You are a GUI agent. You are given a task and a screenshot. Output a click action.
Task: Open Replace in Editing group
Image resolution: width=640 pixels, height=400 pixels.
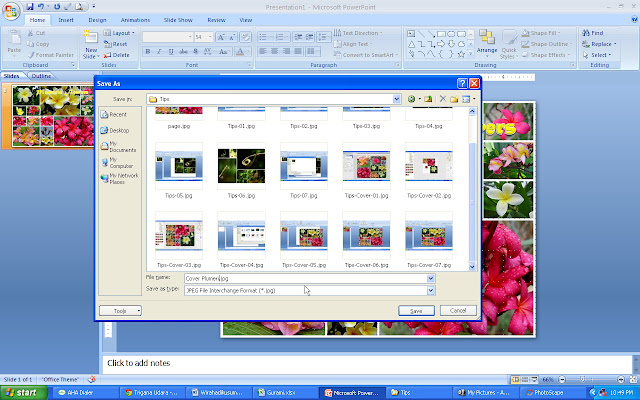tap(599, 44)
